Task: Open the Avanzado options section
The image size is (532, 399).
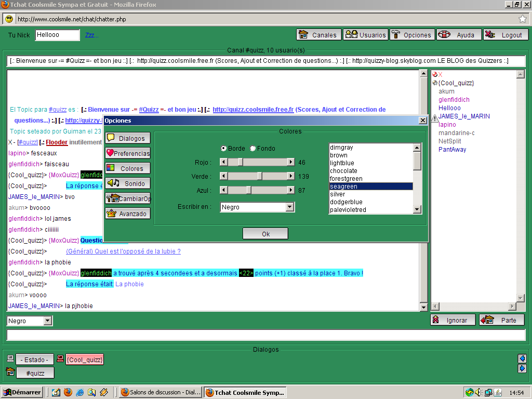Action: pos(128,214)
